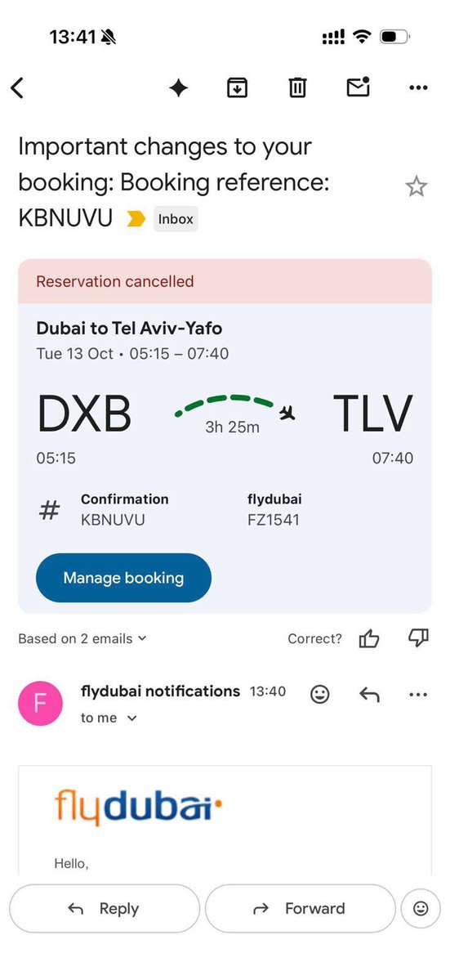This screenshot has width=450, height=980.
Task: Tap the yellow importance marker arrow
Action: click(136, 219)
